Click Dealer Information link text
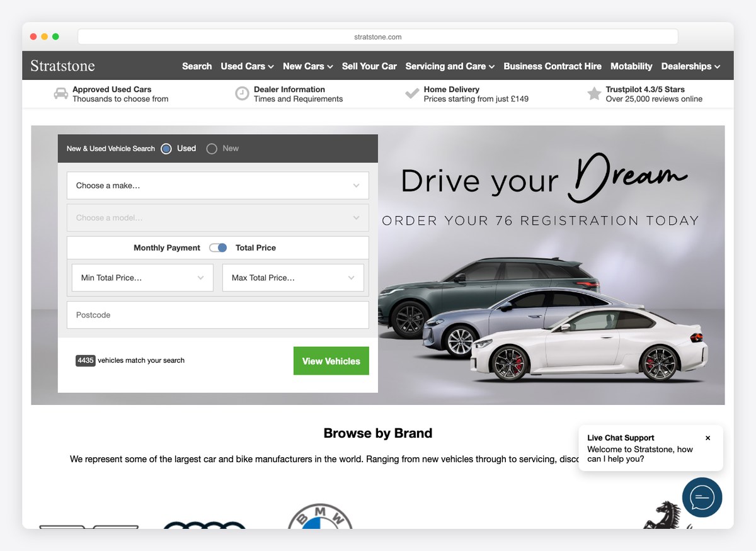The height and width of the screenshot is (551, 756). [289, 89]
